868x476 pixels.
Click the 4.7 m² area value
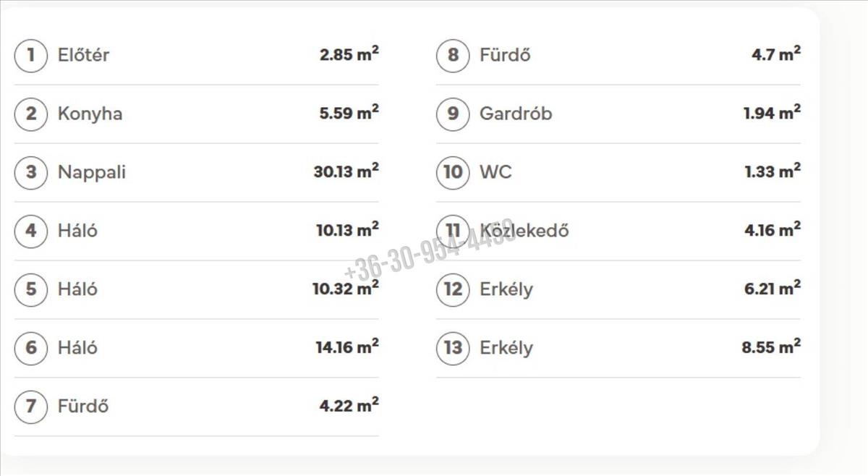(776, 54)
